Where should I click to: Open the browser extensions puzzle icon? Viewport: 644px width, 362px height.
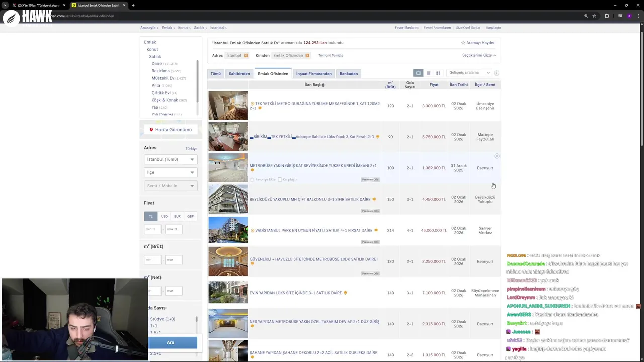click(607, 16)
